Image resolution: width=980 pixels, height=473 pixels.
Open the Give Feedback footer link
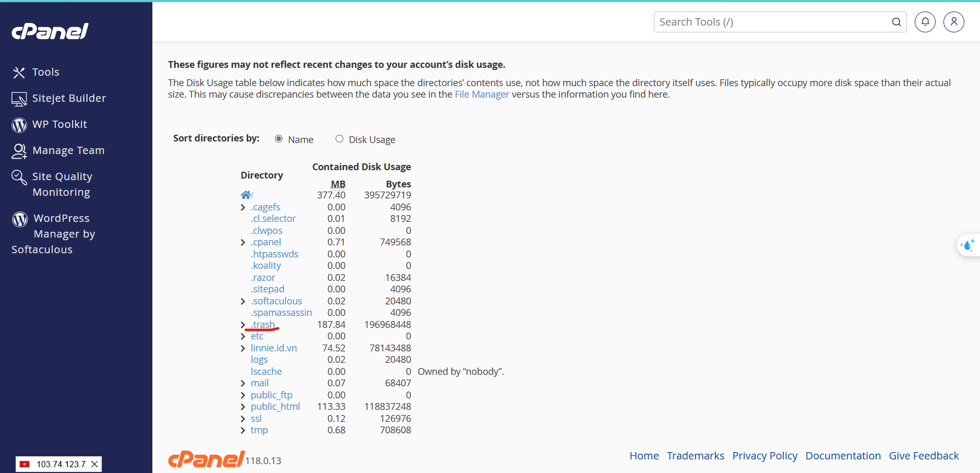click(x=924, y=456)
